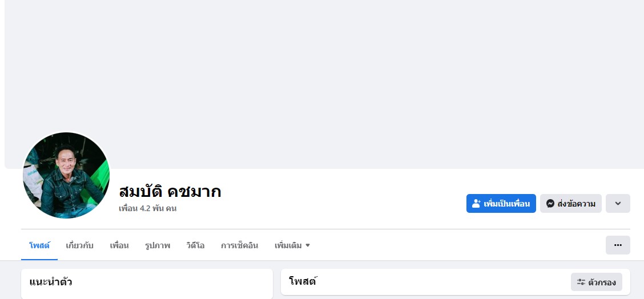Screen dimensions: 644x299
Task: Click the ตัวกรอง filter sliders icon
Action: [x=581, y=282]
